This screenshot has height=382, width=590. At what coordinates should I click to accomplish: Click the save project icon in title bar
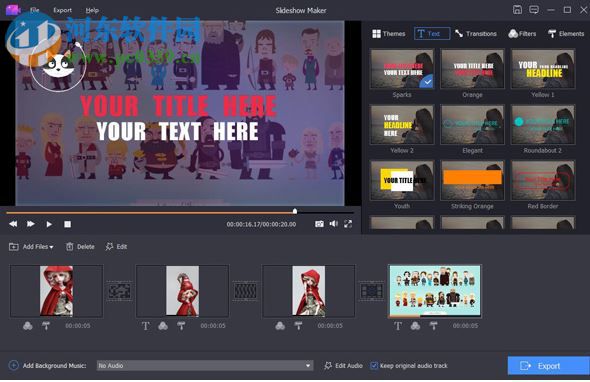(x=517, y=10)
